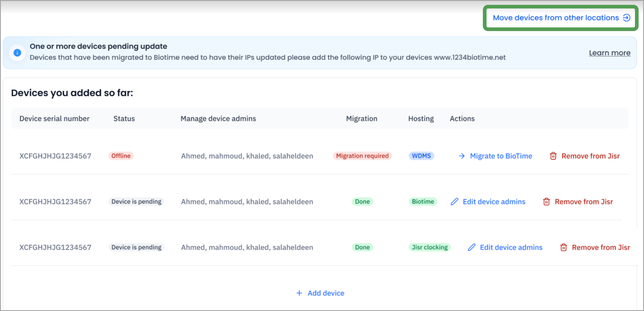Click pencil icon in Biotime device row

(x=454, y=202)
